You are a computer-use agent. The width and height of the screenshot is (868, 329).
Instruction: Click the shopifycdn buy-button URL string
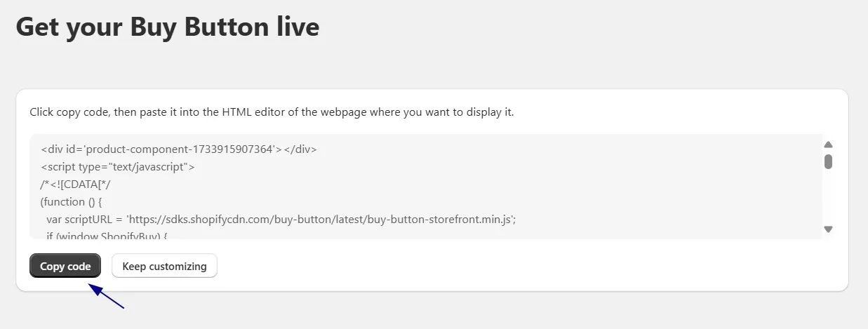tap(320, 220)
